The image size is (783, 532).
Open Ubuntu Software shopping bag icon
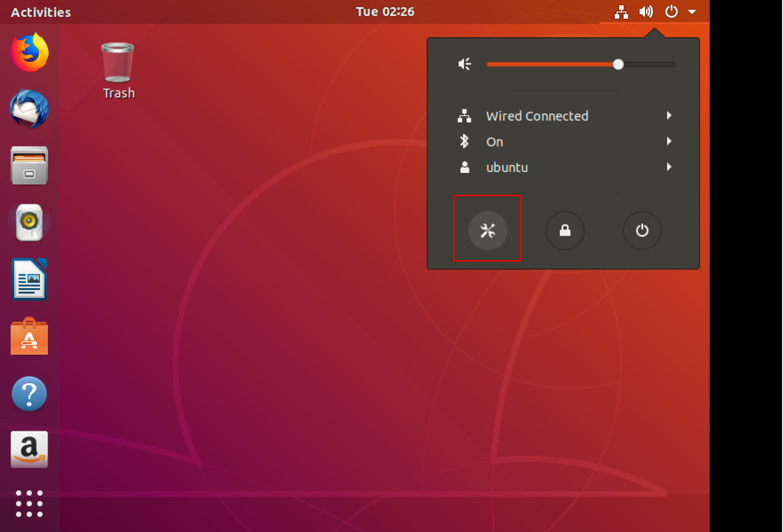(29, 336)
